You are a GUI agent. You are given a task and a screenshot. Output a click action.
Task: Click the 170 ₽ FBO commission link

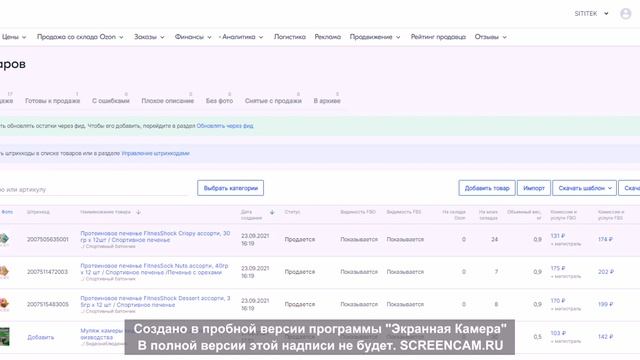click(558, 300)
